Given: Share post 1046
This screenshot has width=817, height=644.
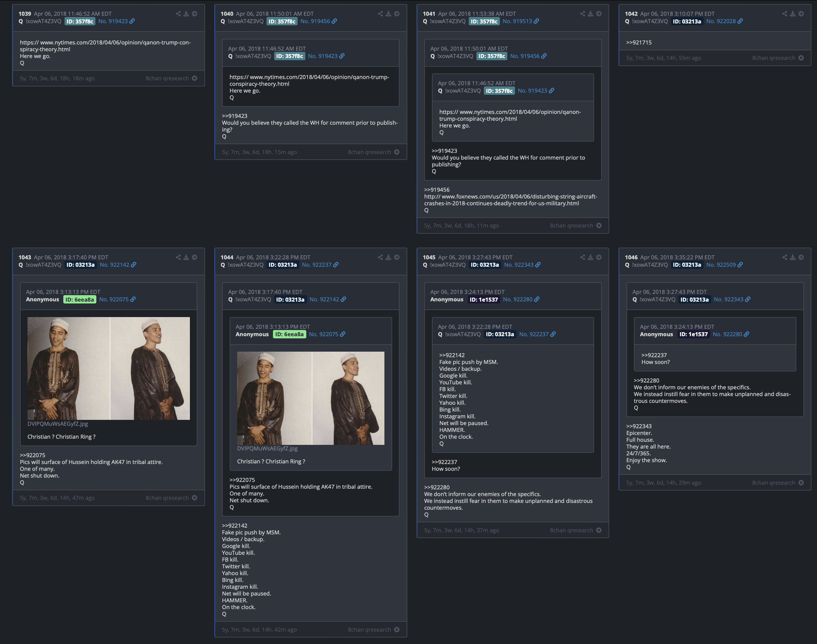Looking at the screenshot, I should click(785, 257).
